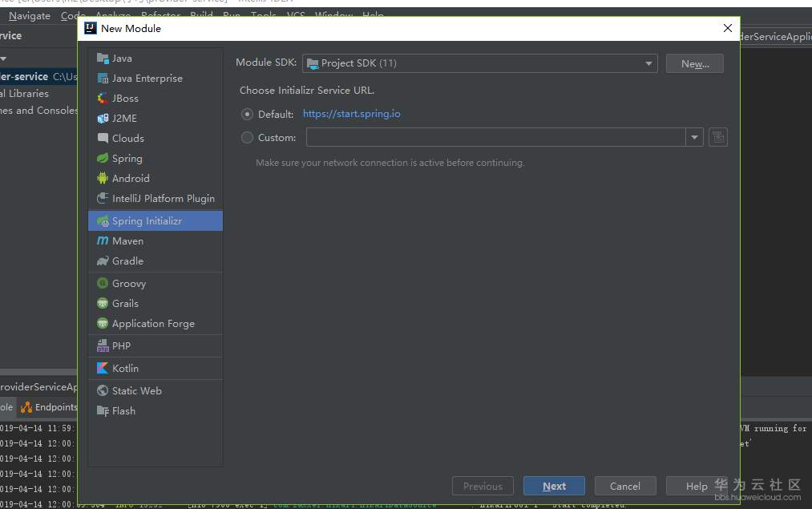Click the Endpoints tab icon in IDE

pyautogui.click(x=26, y=408)
